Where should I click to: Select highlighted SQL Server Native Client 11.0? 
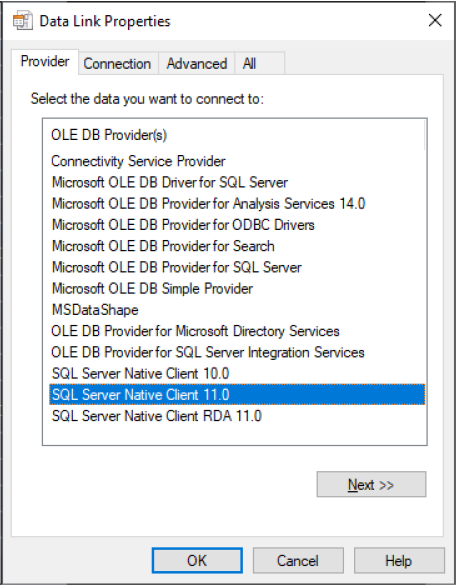(237, 395)
